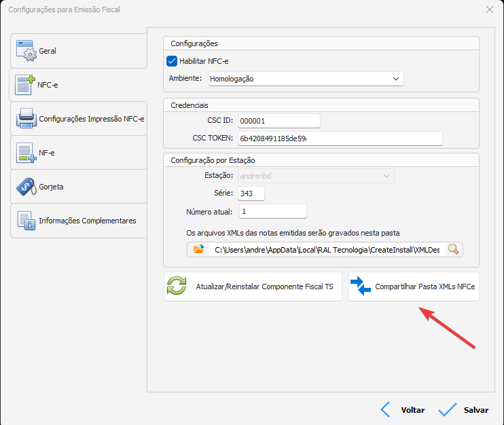Click the Gorjeta price tag icon
Viewport: 504px width, 425px height.
(x=25, y=187)
